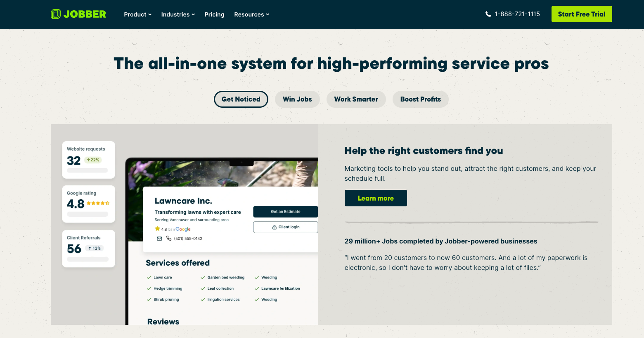Click the checkmark beside Lawn care

(x=149, y=277)
